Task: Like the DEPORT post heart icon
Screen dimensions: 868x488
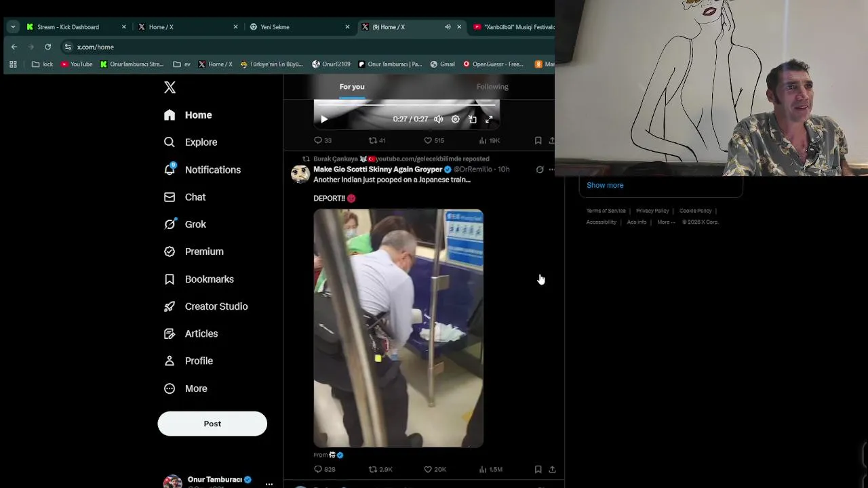Action: point(428,469)
